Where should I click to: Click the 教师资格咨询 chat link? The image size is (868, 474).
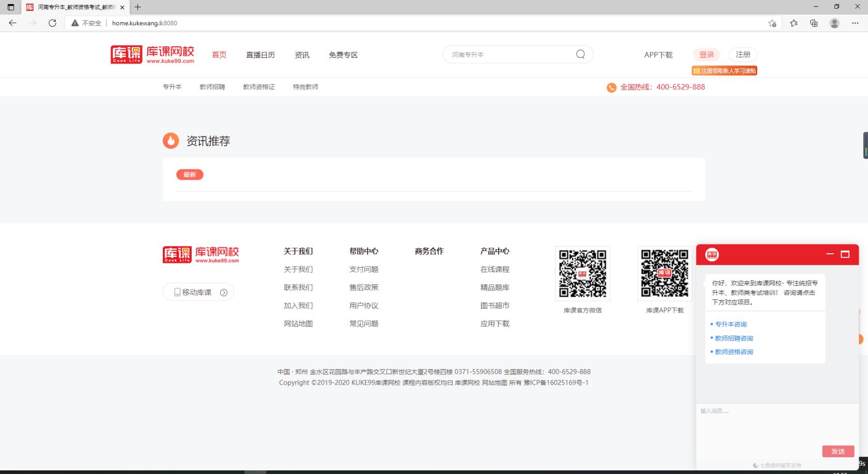click(x=734, y=351)
